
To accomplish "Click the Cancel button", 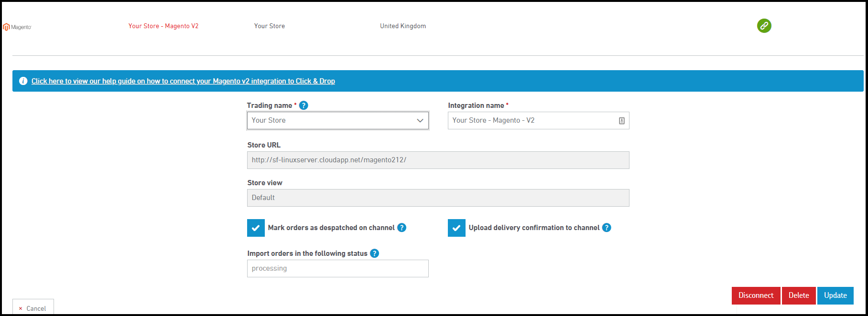I will point(33,308).
